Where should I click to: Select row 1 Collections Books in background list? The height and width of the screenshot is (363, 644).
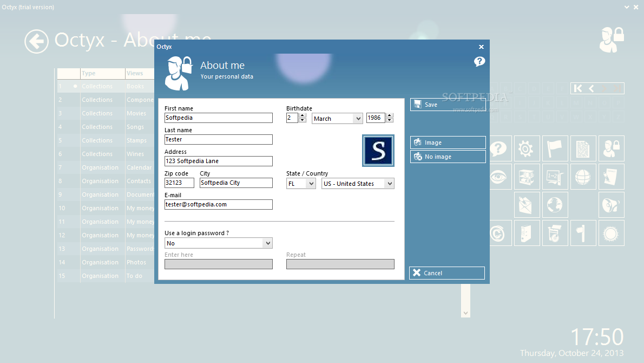coord(106,86)
